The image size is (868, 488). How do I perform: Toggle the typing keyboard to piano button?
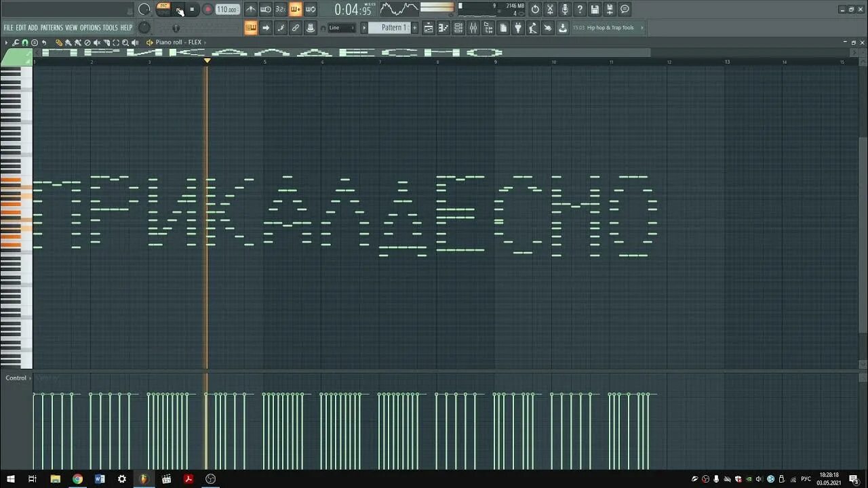tap(251, 28)
